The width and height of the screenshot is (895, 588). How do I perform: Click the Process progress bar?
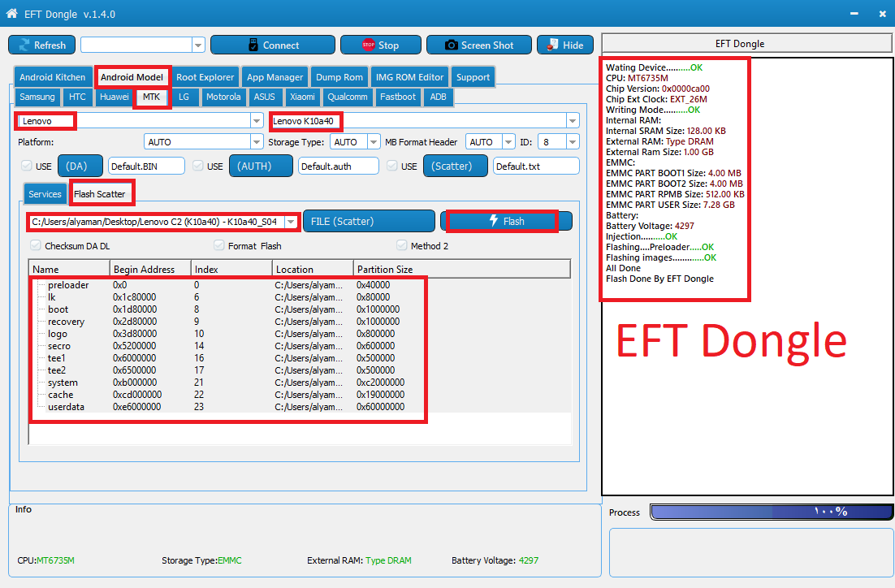click(x=771, y=512)
